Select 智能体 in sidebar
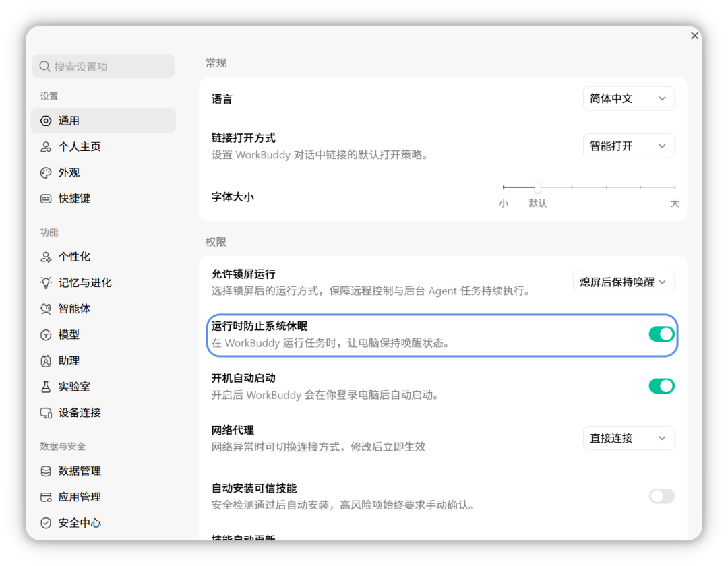 point(103,309)
